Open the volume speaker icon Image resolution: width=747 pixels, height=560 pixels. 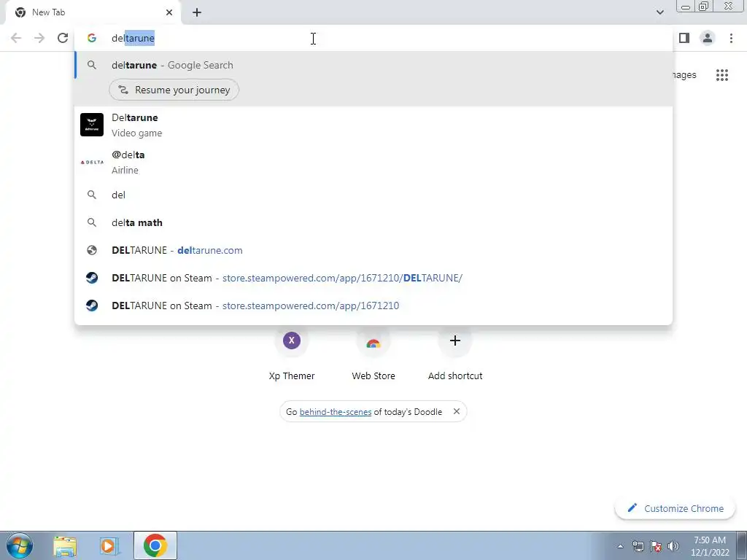pos(673,547)
